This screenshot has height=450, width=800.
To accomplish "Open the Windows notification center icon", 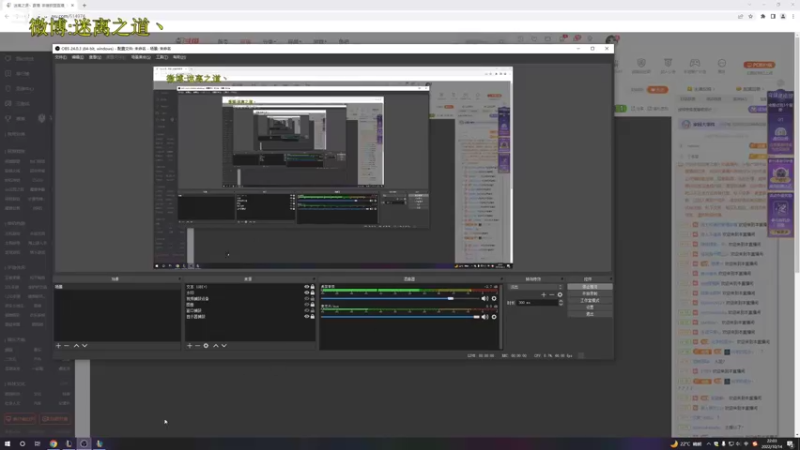I will 790,444.
